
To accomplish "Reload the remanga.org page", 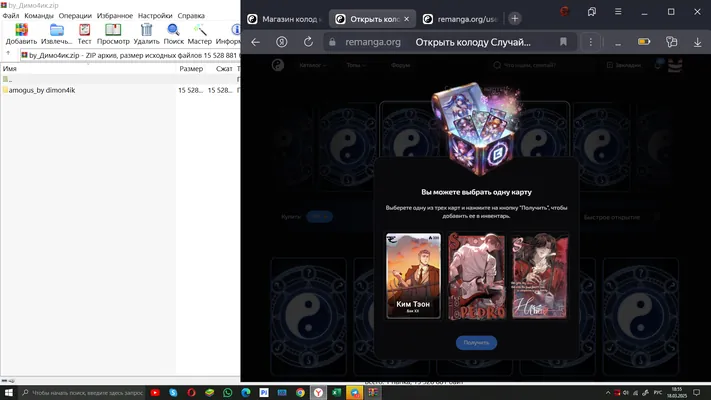I will point(308,42).
